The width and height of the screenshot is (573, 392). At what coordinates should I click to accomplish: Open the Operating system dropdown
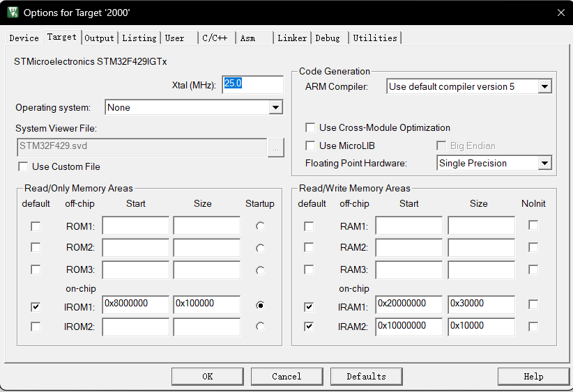pos(275,107)
